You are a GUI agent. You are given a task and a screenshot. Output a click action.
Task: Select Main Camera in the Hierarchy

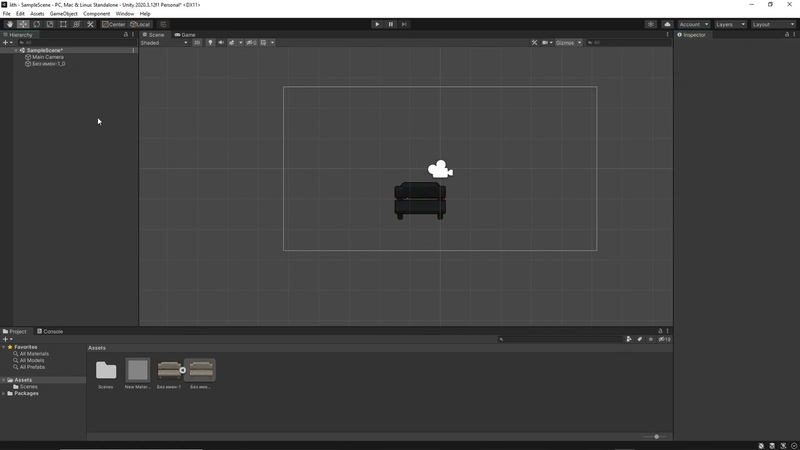coord(47,57)
